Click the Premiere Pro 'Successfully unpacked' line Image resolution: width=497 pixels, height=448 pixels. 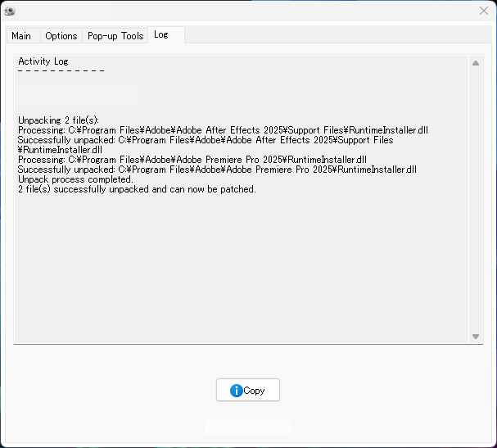[217, 170]
